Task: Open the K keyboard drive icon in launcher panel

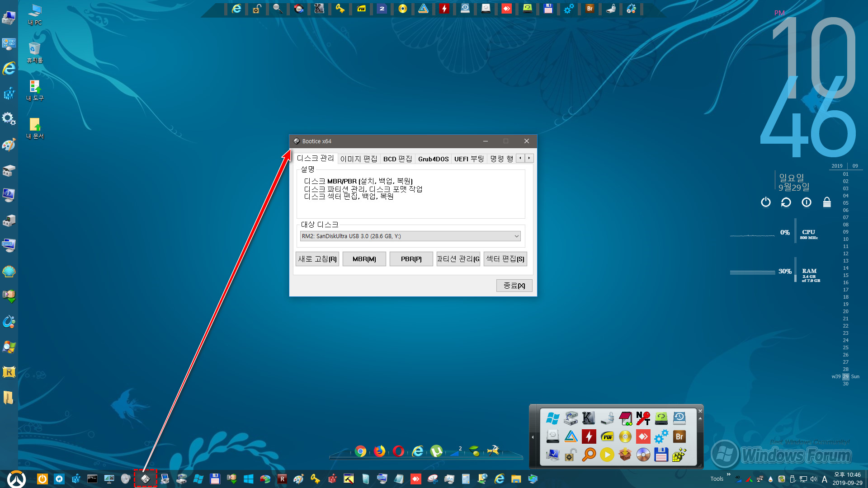Action: point(589,418)
